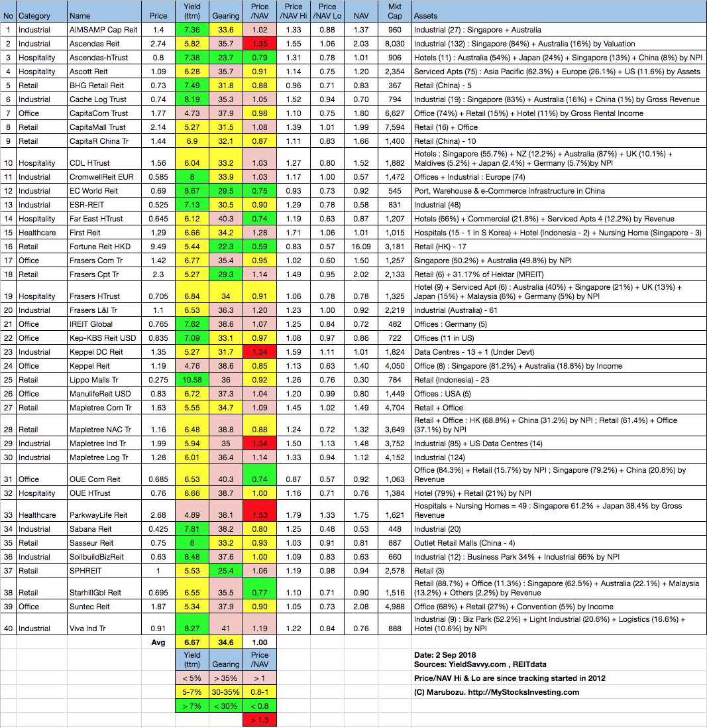707x728 pixels.
Task: Click 'Retail (HK) - 17' assets cell
Action: coord(559,247)
